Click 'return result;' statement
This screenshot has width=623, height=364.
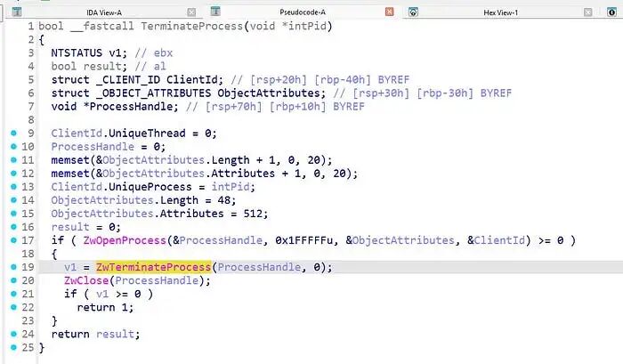pyautogui.click(x=96, y=335)
